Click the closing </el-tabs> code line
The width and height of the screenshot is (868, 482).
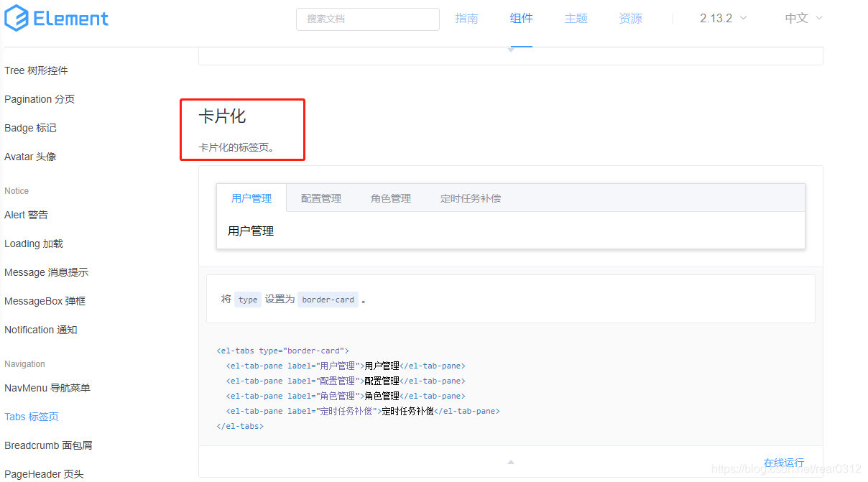click(x=240, y=426)
